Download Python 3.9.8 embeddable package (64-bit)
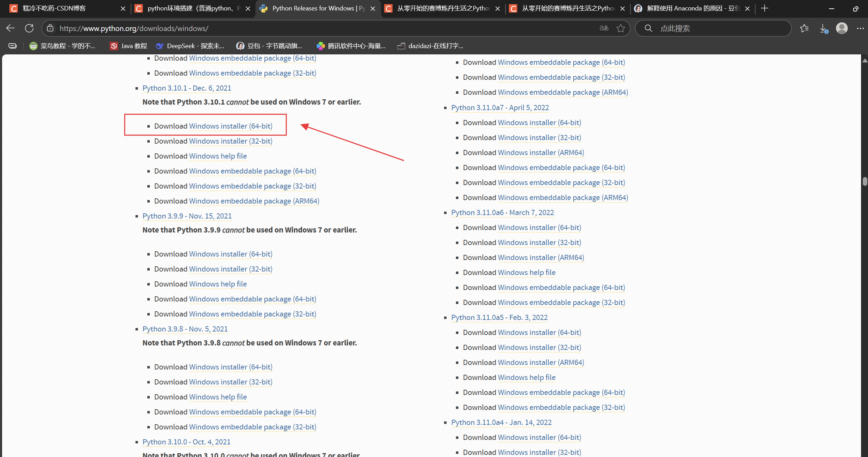This screenshot has height=457, width=868. 253,412
